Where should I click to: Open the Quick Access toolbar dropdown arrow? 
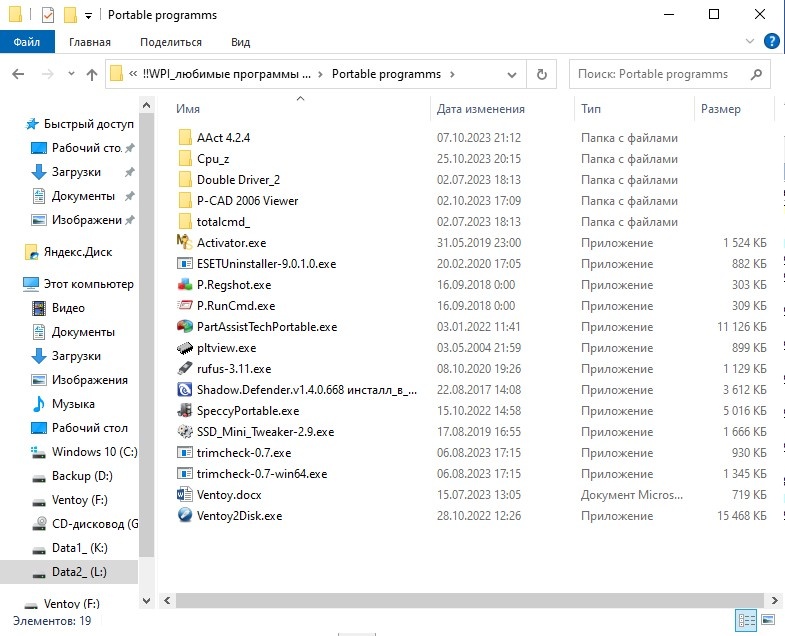coord(88,16)
